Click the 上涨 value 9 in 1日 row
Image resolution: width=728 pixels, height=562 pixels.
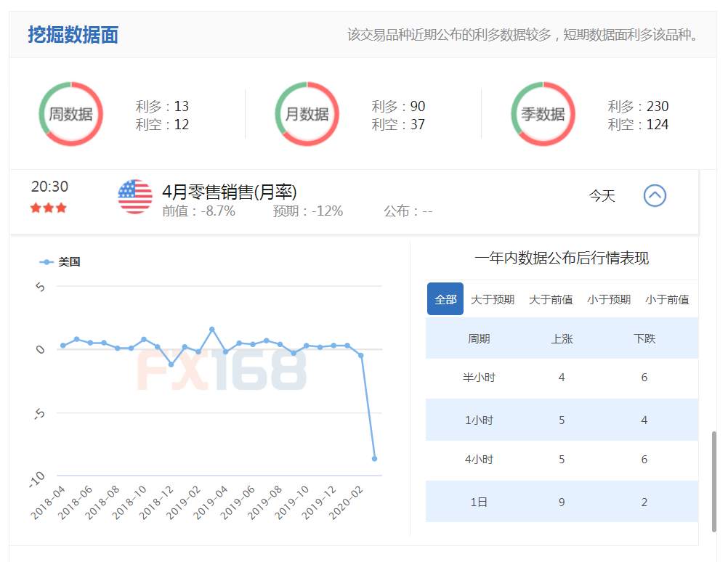pyautogui.click(x=562, y=502)
